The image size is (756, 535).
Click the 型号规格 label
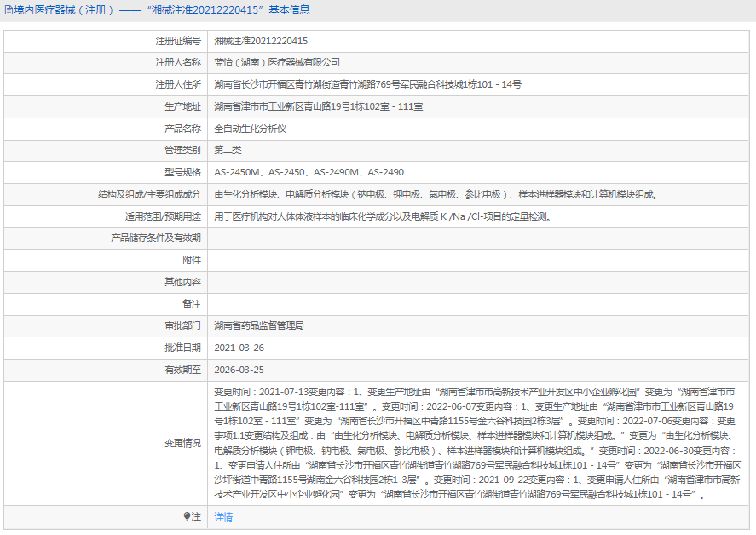(x=182, y=172)
